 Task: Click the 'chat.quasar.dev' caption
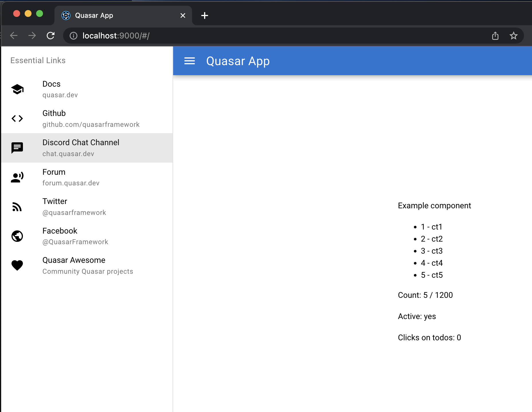[x=68, y=154]
